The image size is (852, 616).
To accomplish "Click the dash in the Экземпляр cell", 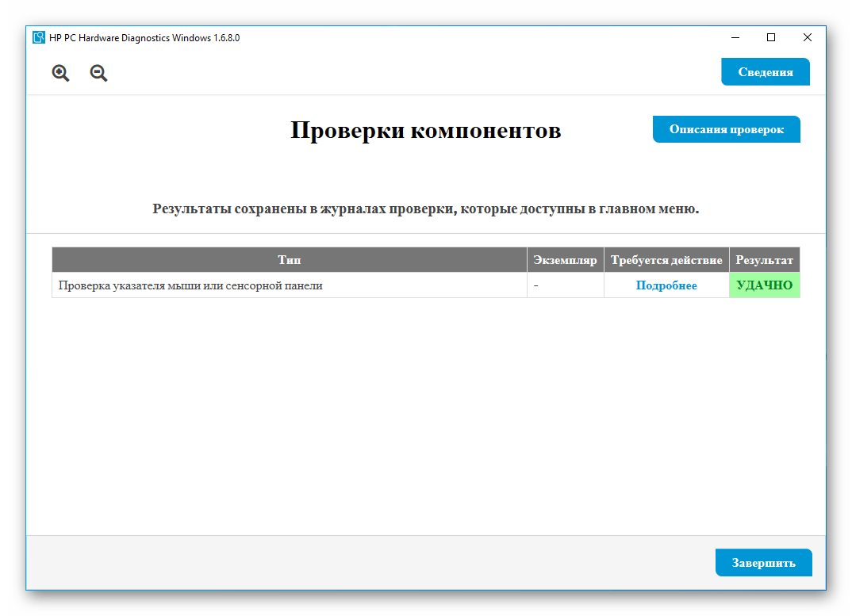I will pyautogui.click(x=536, y=285).
